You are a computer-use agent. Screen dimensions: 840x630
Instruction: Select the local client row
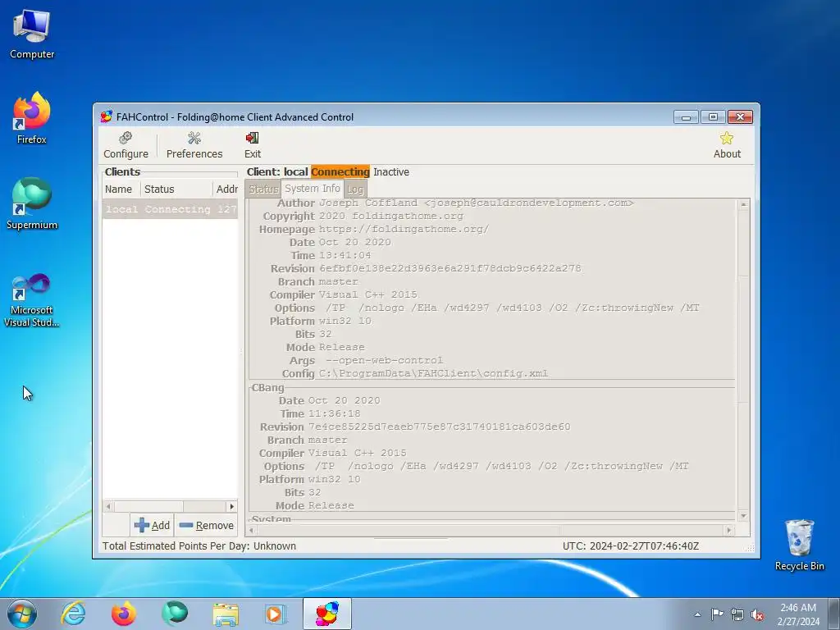click(x=171, y=209)
